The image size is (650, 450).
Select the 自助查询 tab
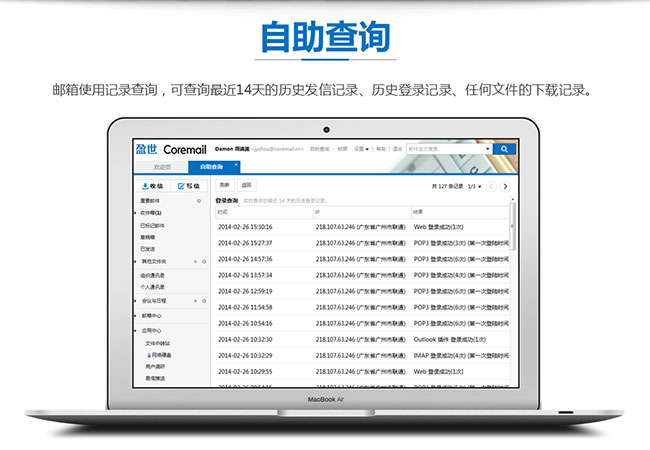click(x=211, y=166)
